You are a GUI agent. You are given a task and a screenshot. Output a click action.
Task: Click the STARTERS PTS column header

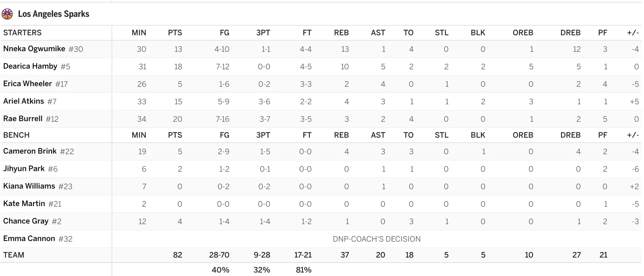tap(175, 33)
